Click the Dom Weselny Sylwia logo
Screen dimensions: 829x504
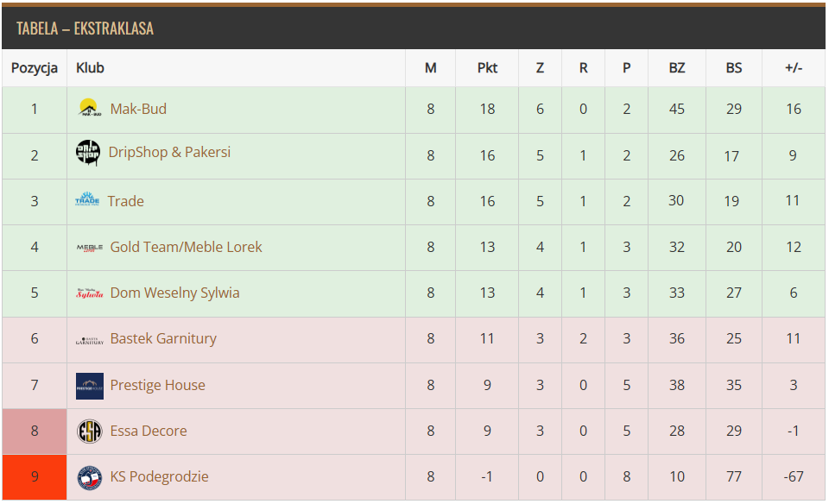(90, 293)
